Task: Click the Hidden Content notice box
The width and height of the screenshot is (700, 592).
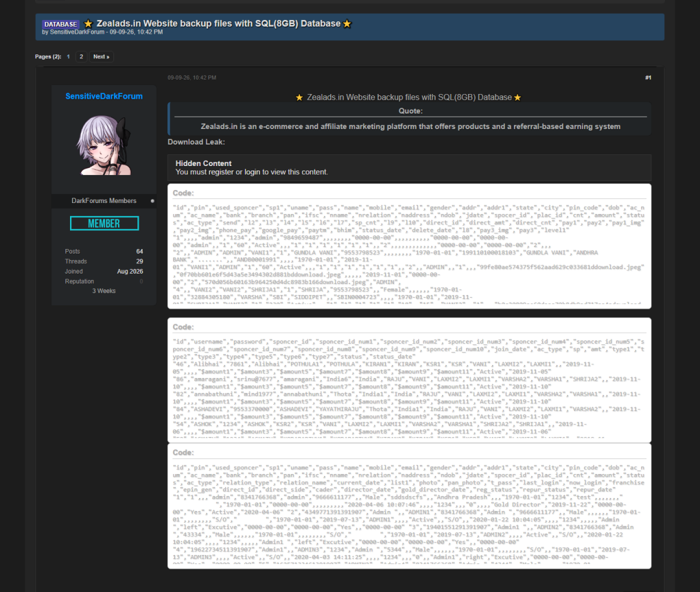Action: [410, 167]
